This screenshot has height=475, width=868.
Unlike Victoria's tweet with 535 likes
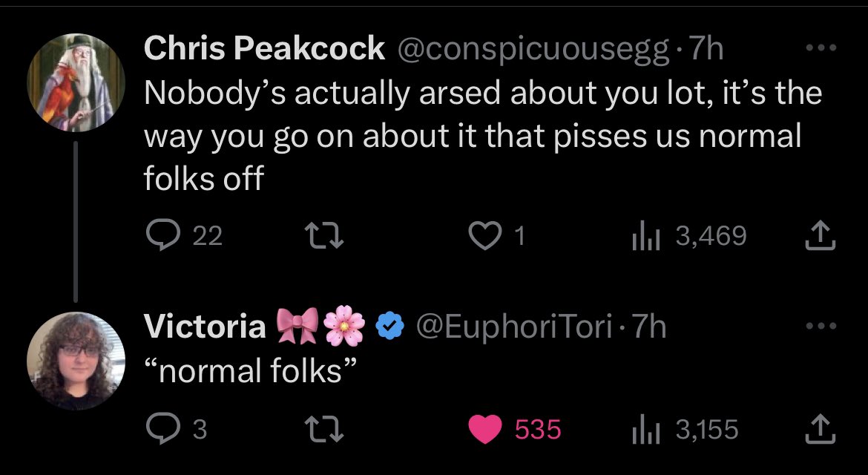pyautogui.click(x=486, y=430)
